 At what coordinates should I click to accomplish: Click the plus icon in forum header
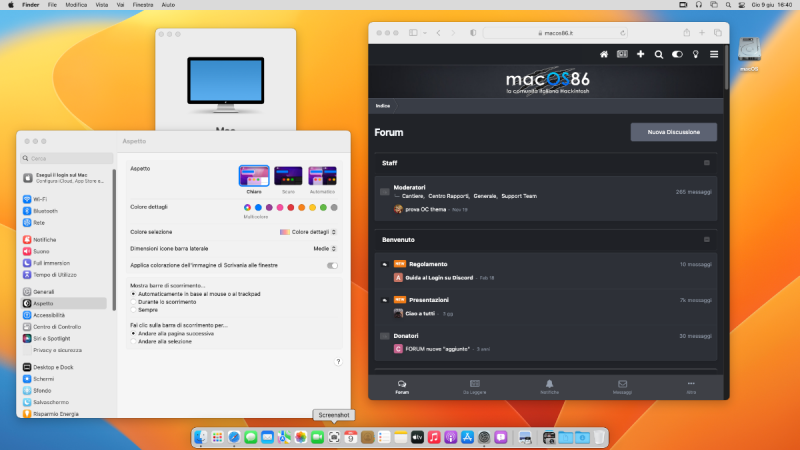(x=640, y=54)
